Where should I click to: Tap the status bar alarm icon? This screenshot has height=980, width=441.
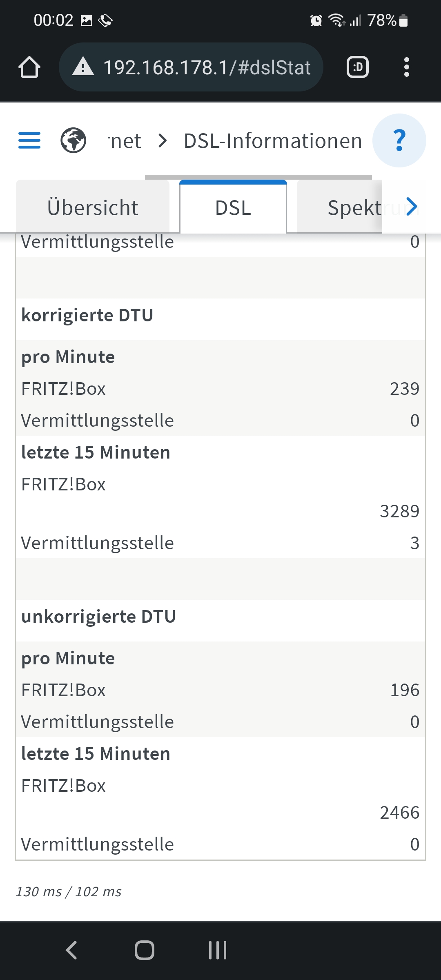click(316, 20)
